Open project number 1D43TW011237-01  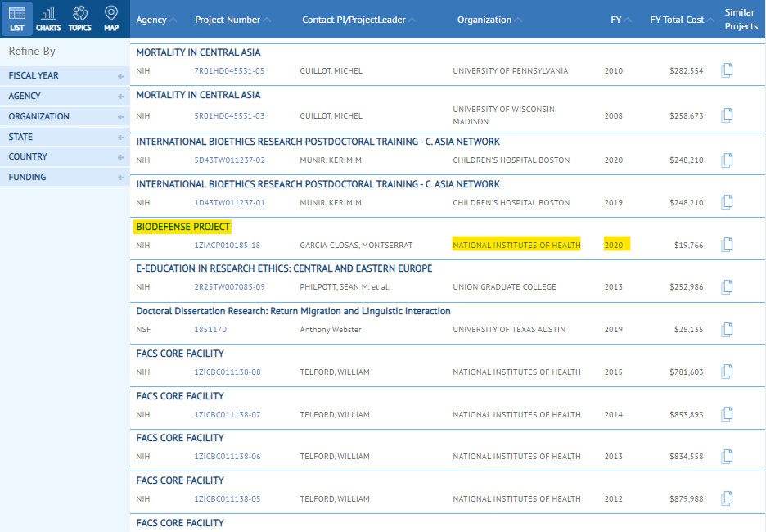230,203
